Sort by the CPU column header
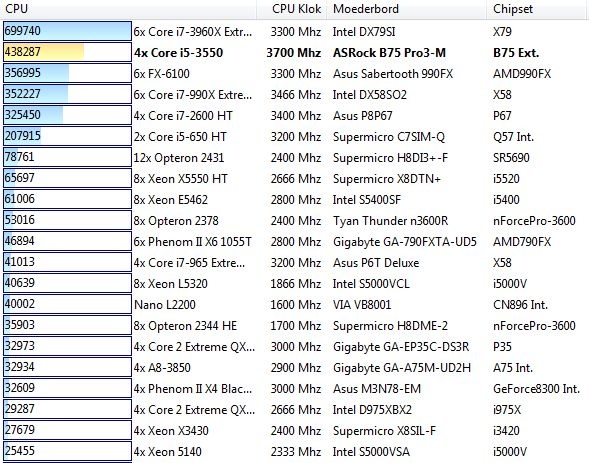This screenshot has height=463, width=589. pos(128,9)
